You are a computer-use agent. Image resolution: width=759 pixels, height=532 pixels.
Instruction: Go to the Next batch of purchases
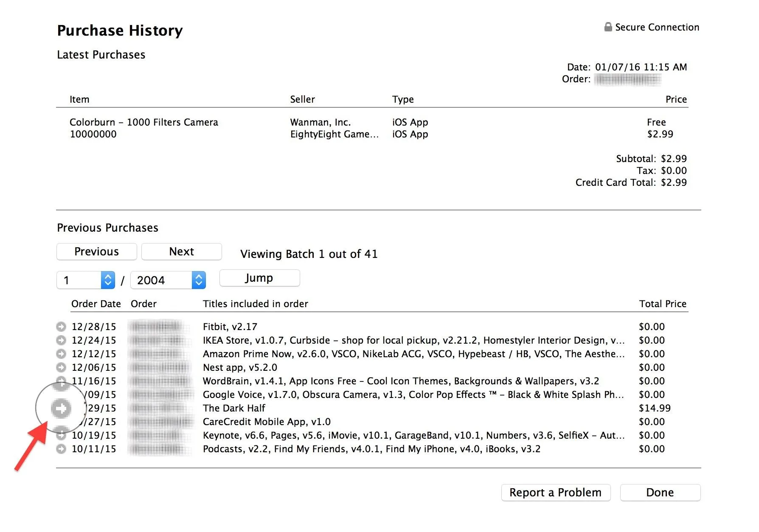(x=181, y=252)
